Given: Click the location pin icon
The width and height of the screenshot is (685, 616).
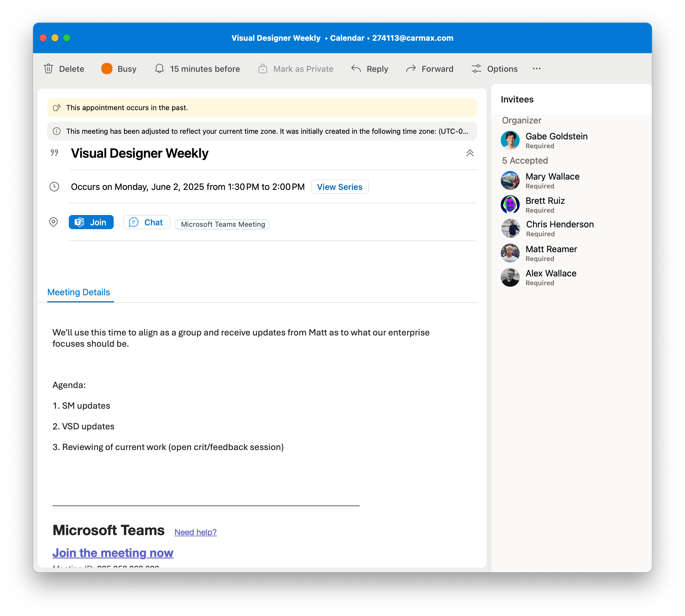Looking at the screenshot, I should [x=53, y=222].
